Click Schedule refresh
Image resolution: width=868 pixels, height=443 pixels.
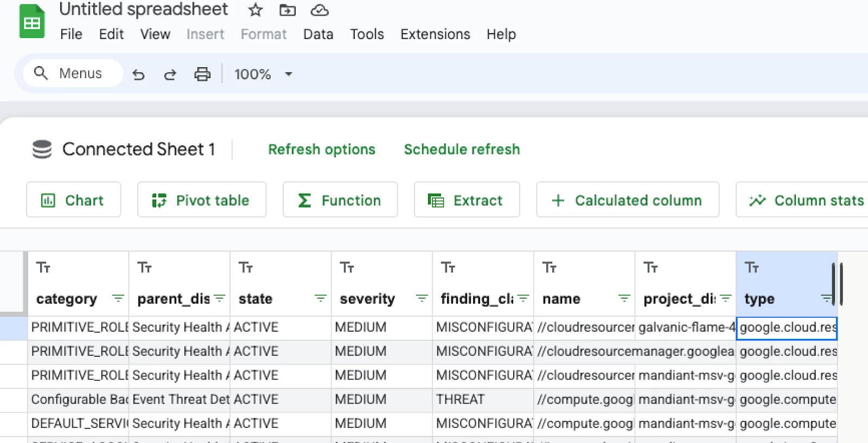462,149
